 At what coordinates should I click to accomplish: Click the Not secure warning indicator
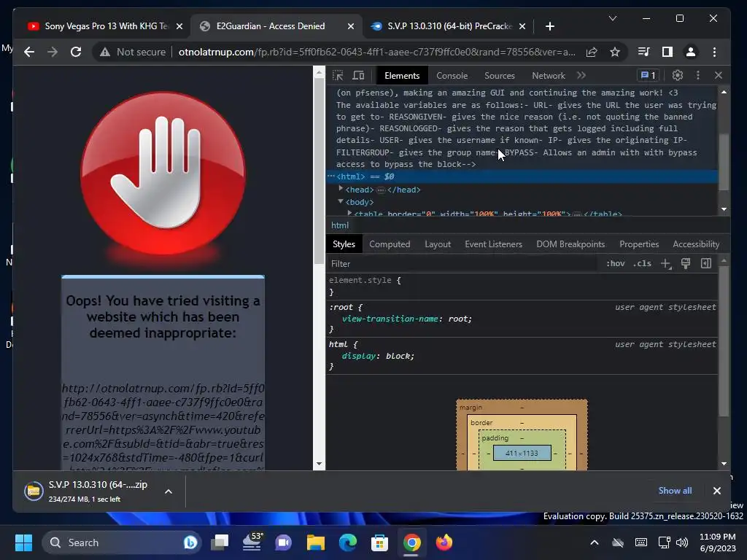[x=133, y=52]
